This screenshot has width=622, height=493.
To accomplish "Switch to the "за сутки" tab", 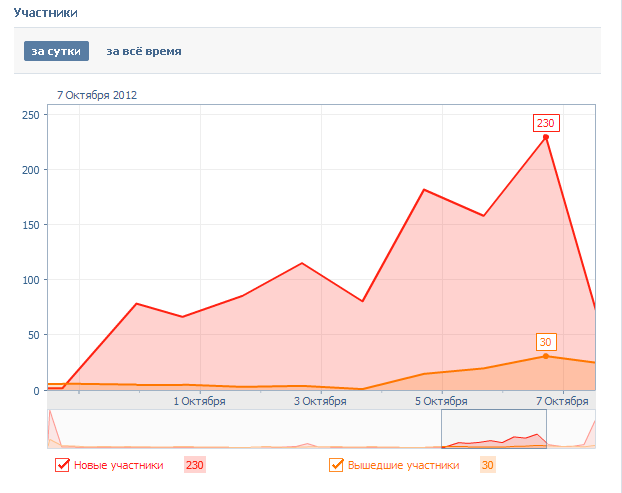I will 57,51.
